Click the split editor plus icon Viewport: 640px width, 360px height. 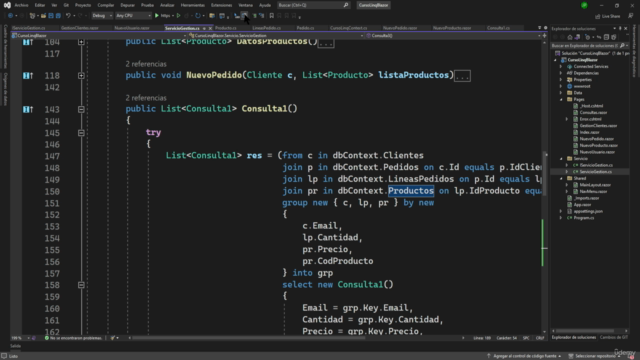click(544, 36)
